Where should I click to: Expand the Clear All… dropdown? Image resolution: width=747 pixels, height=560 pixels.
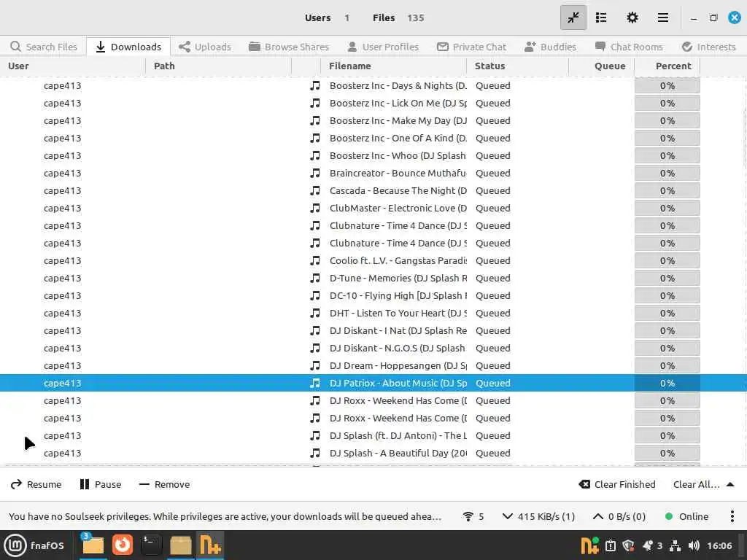(703, 484)
